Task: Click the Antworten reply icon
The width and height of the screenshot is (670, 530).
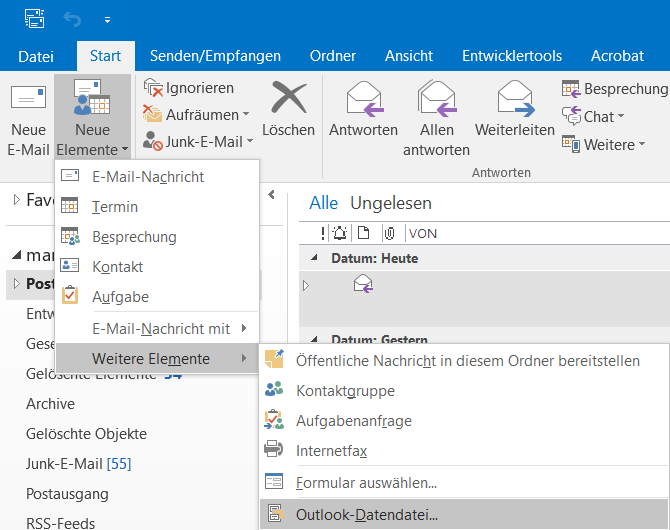Action: click(364, 99)
